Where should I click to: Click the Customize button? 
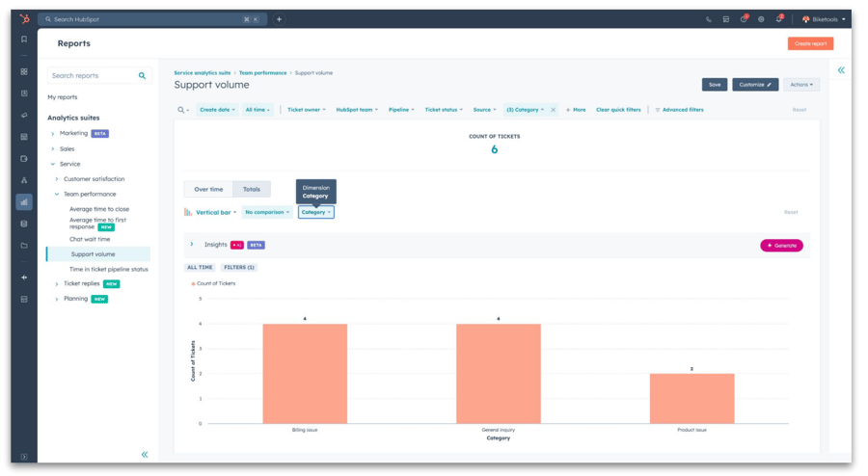[755, 85]
